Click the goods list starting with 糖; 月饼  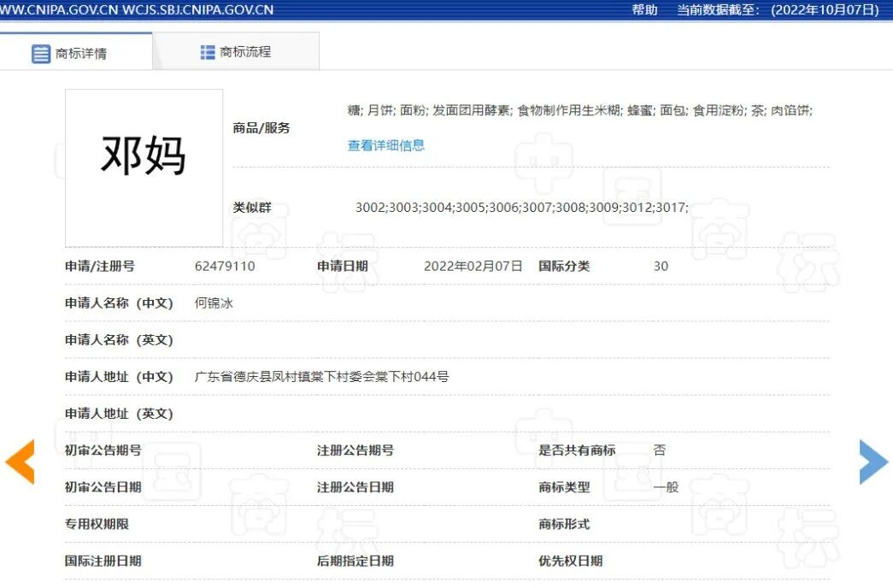pyautogui.click(x=579, y=110)
